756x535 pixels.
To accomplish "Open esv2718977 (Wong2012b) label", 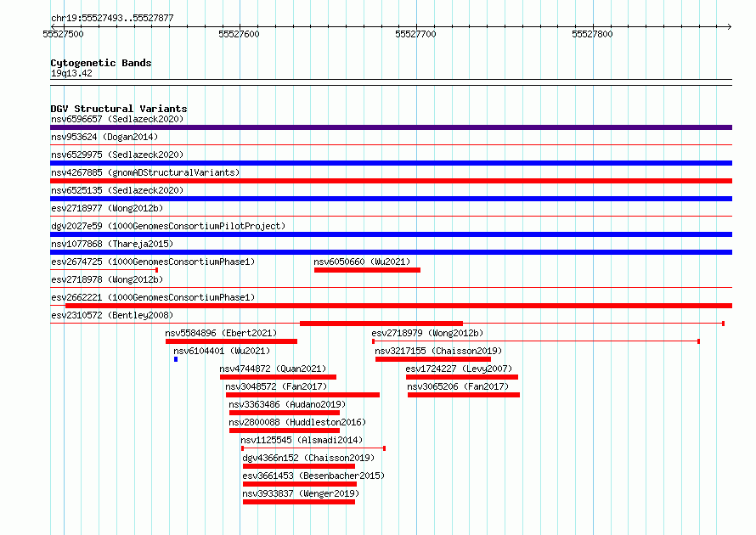I will point(107,208).
